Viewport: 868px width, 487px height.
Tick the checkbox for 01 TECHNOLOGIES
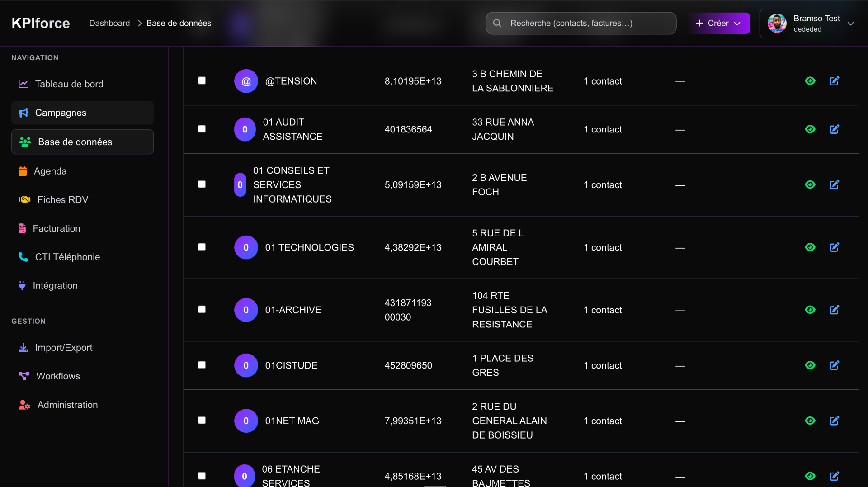pyautogui.click(x=202, y=247)
